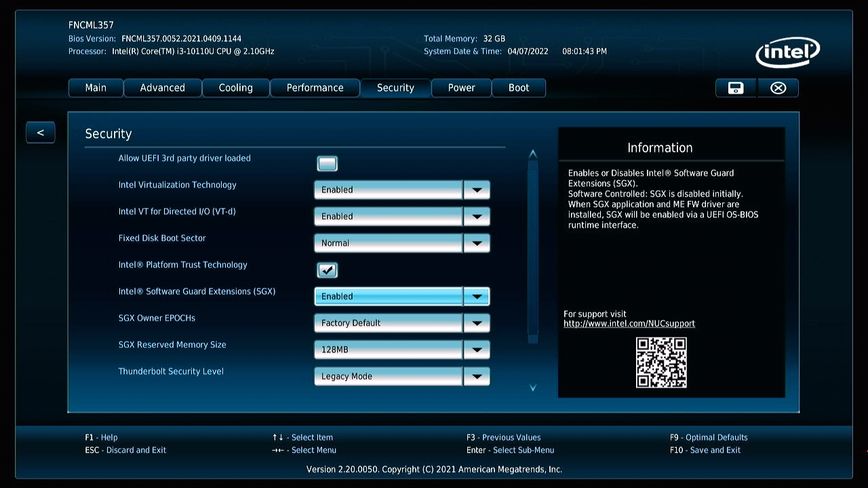Open the intel.com NUCsupport link
The image size is (868, 488).
(629, 324)
